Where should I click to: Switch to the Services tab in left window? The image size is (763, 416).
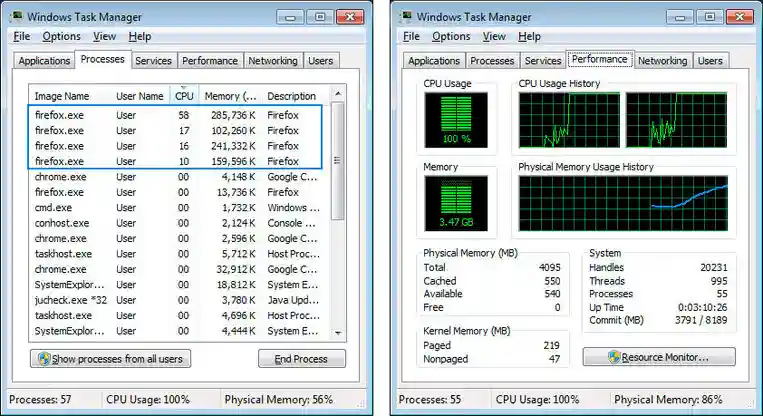pos(153,61)
